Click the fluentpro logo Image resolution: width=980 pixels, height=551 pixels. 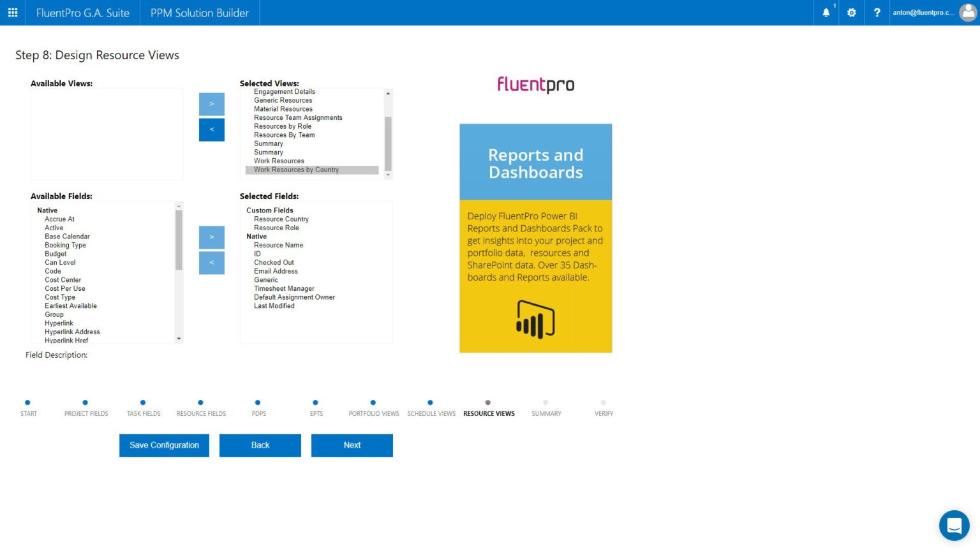[x=535, y=84]
